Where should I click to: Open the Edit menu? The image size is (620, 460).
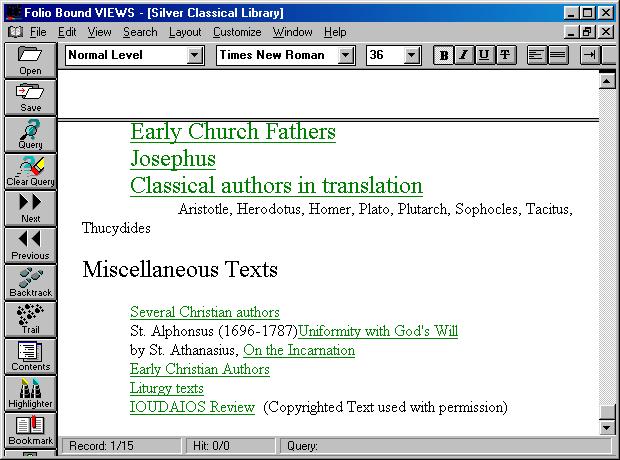(67, 32)
